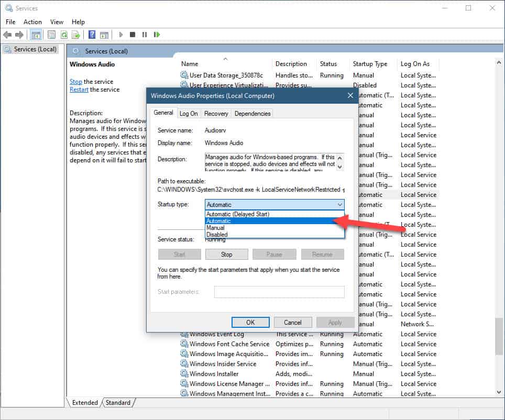
Task: Choose Disabled startup option
Action: [x=275, y=235]
